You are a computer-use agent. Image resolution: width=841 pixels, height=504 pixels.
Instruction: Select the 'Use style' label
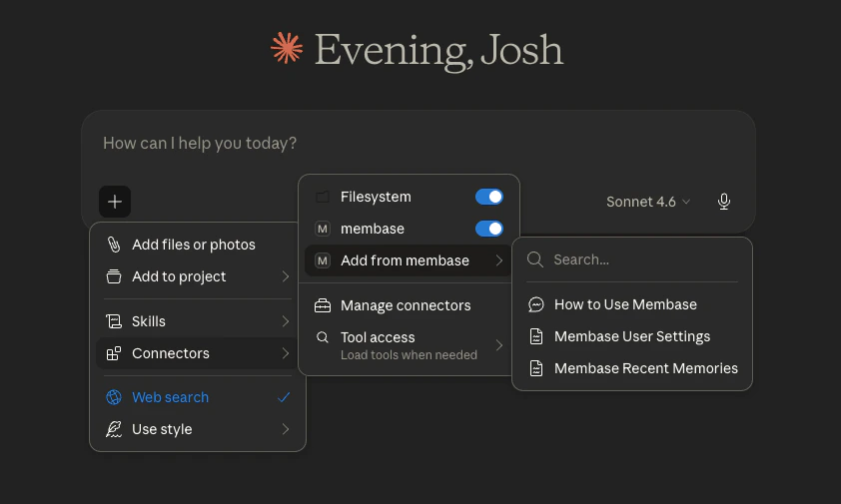click(x=162, y=429)
